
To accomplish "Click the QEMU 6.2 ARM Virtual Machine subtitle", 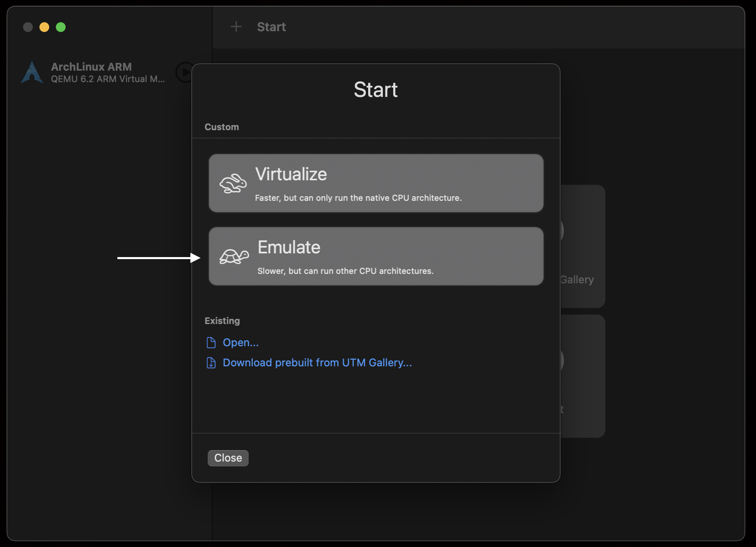I will [x=108, y=79].
